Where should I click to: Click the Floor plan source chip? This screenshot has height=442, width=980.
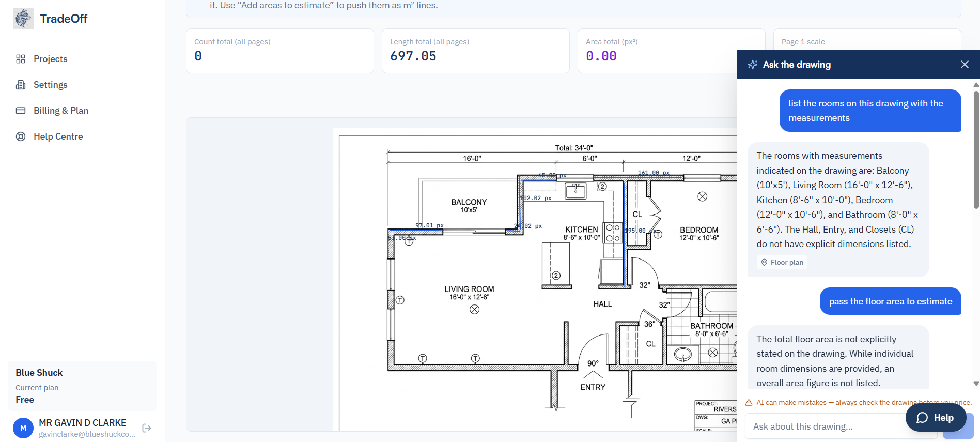[x=782, y=263]
